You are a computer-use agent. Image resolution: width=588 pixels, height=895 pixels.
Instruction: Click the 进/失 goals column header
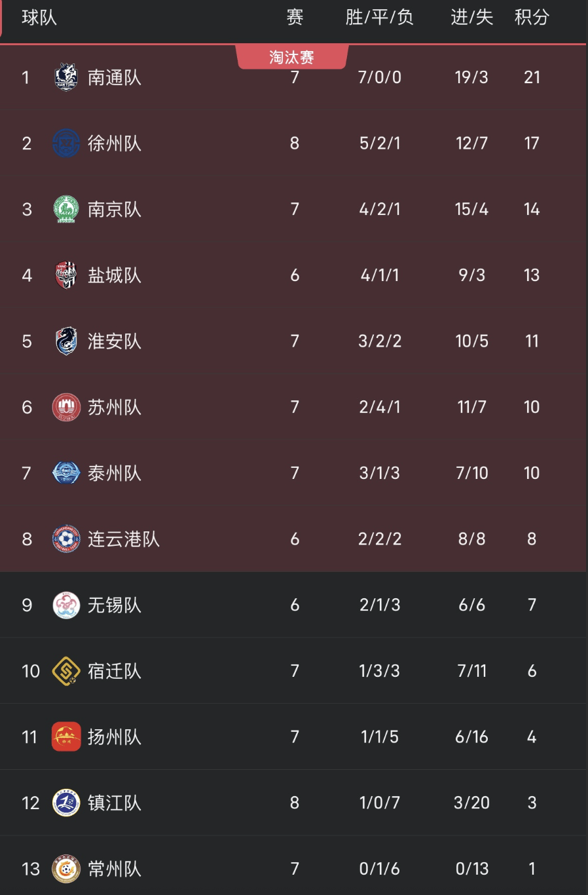[471, 18]
